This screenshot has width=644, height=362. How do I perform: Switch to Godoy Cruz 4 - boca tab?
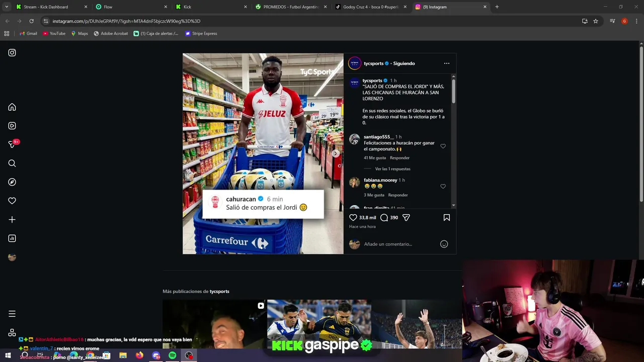tap(371, 7)
